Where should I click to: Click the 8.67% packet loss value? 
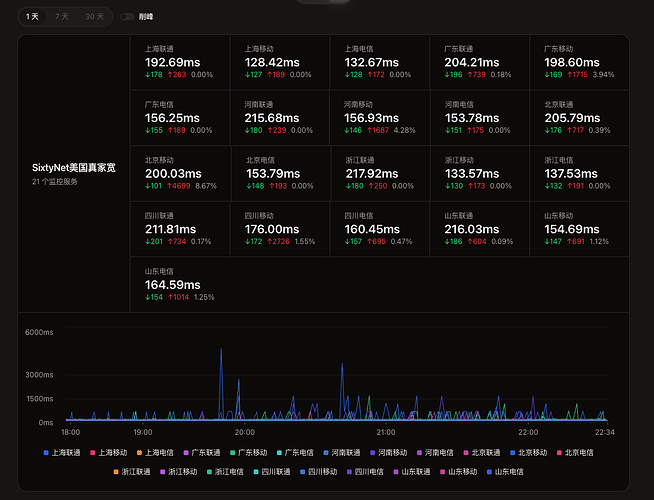click(206, 186)
